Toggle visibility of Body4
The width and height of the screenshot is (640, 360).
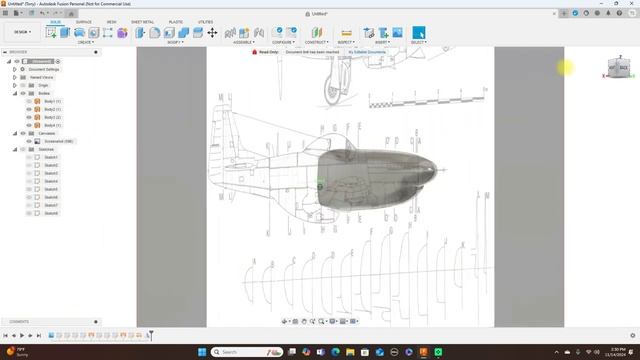point(29,125)
